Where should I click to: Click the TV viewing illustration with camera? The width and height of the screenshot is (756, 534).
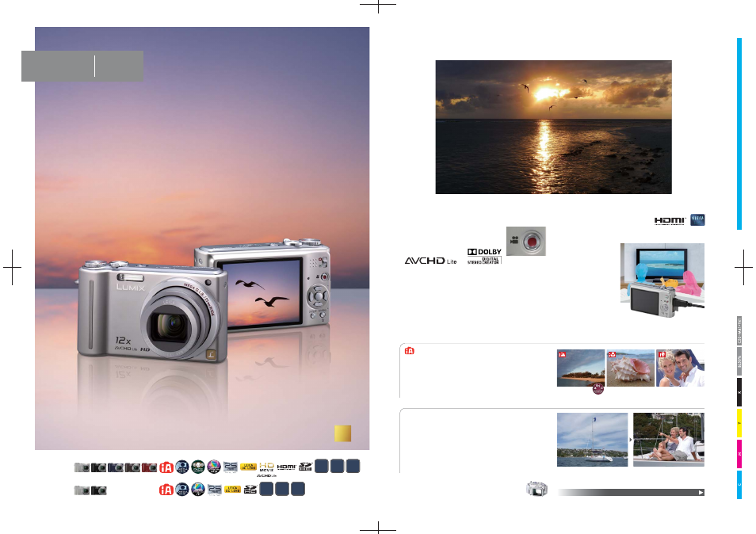click(662, 280)
